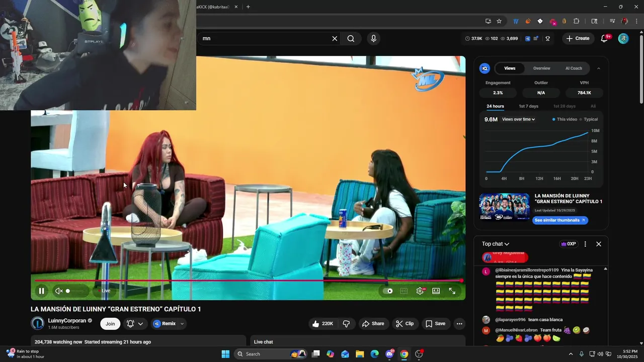Share this video
The height and width of the screenshot is (362, 644).
373,324
